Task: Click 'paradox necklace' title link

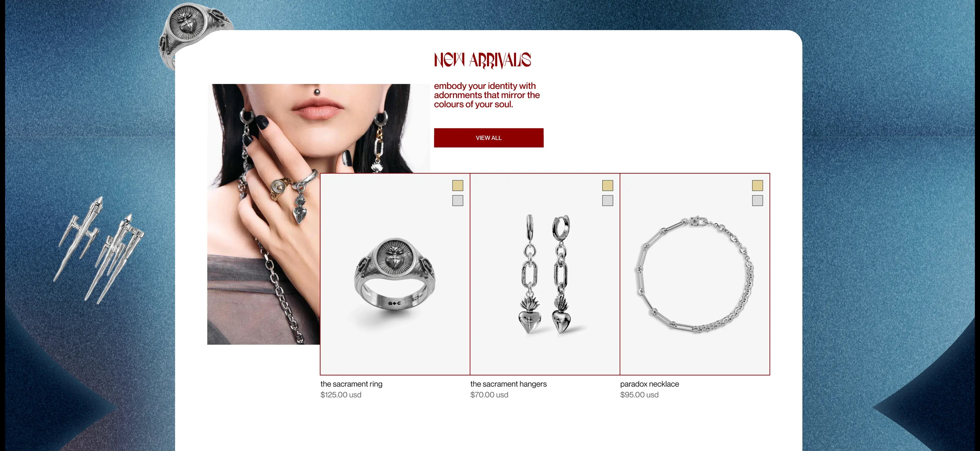Action: pos(650,384)
